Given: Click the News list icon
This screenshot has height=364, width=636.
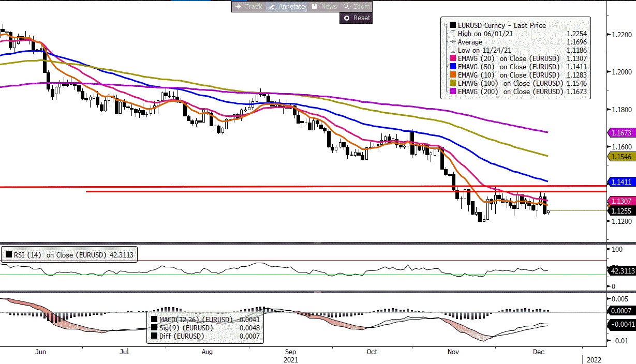Looking at the screenshot, I should 314,7.
